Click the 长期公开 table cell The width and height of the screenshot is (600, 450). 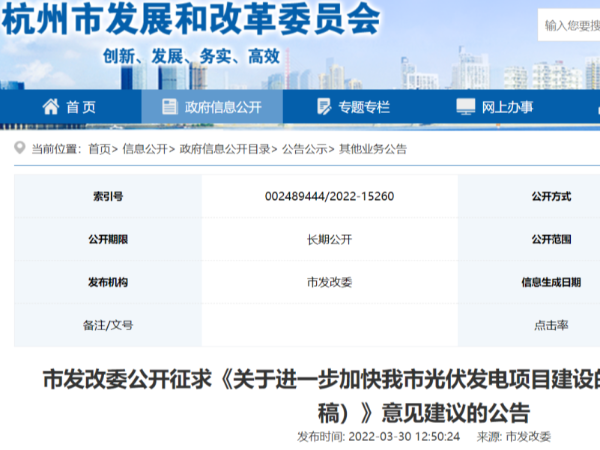pyautogui.click(x=329, y=240)
